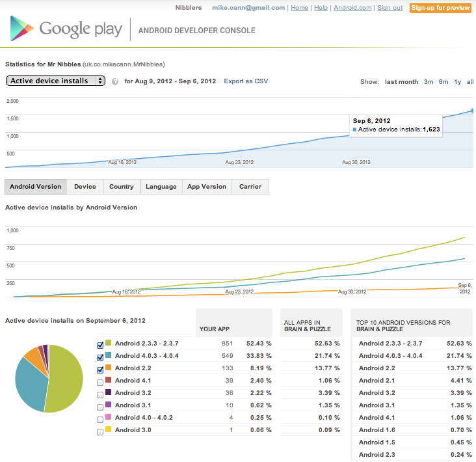Show statistics for 1y range
Viewport: 476px width, 462px height.
pos(458,82)
